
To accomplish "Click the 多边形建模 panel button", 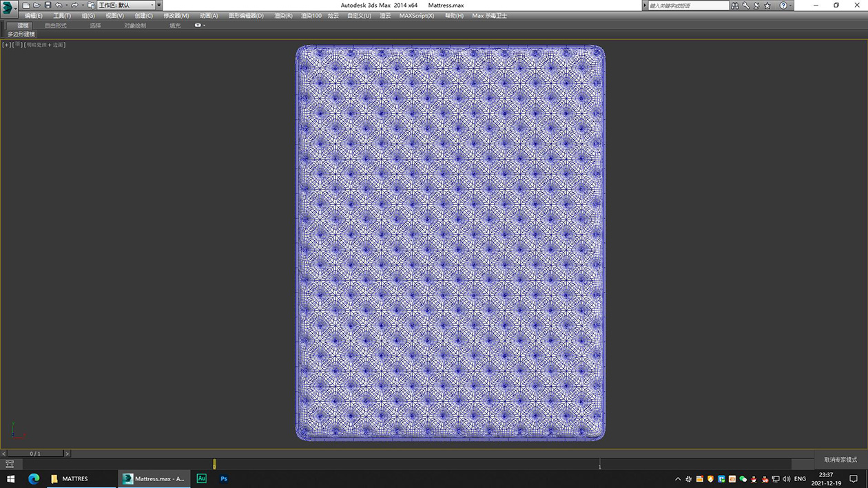I will tap(21, 34).
